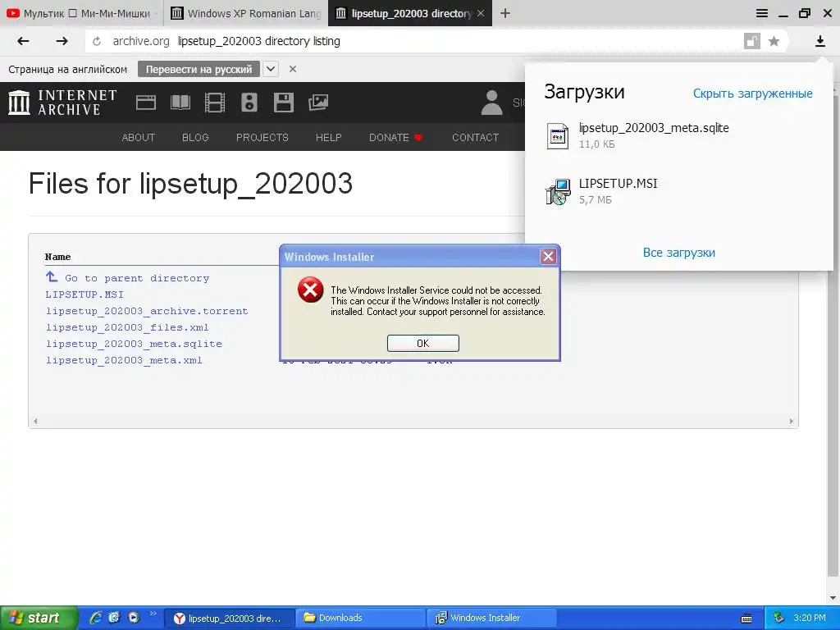Viewport: 840px width, 630px height.
Task: Open the Audio speaker icon
Action: tap(249, 103)
